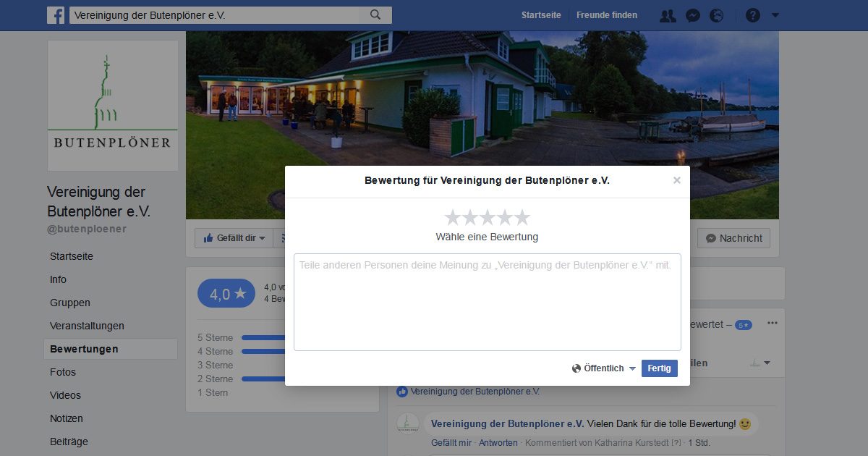Screen dimensions: 868x456
Task: Select the fifth rating star
Action: pos(522,217)
